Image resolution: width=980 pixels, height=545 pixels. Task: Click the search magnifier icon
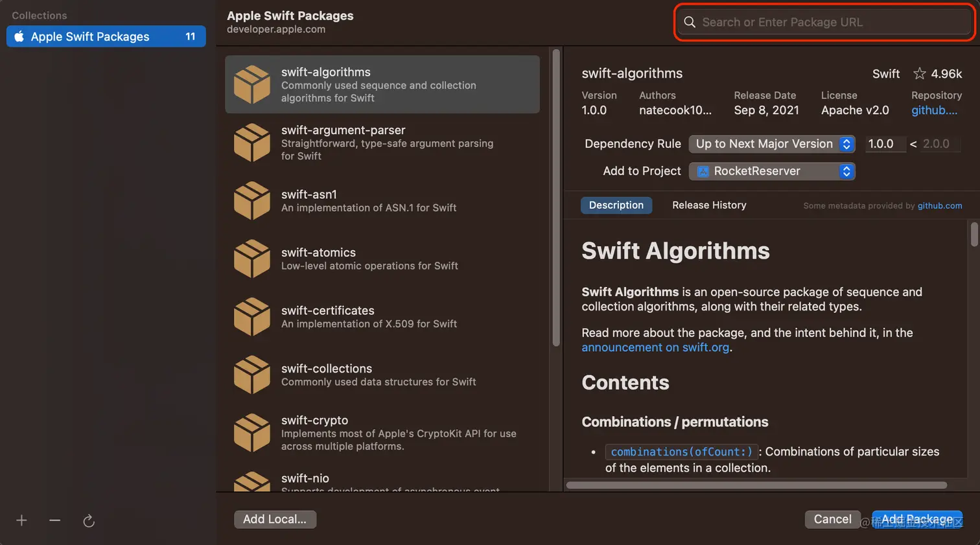(x=689, y=21)
